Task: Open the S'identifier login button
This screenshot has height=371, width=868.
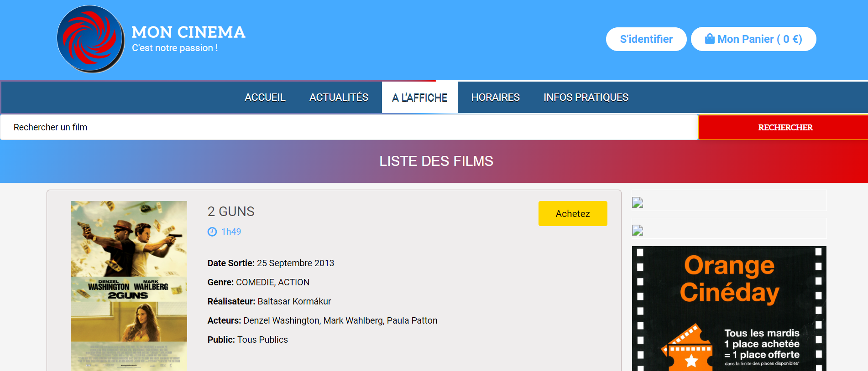Action: 646,39
